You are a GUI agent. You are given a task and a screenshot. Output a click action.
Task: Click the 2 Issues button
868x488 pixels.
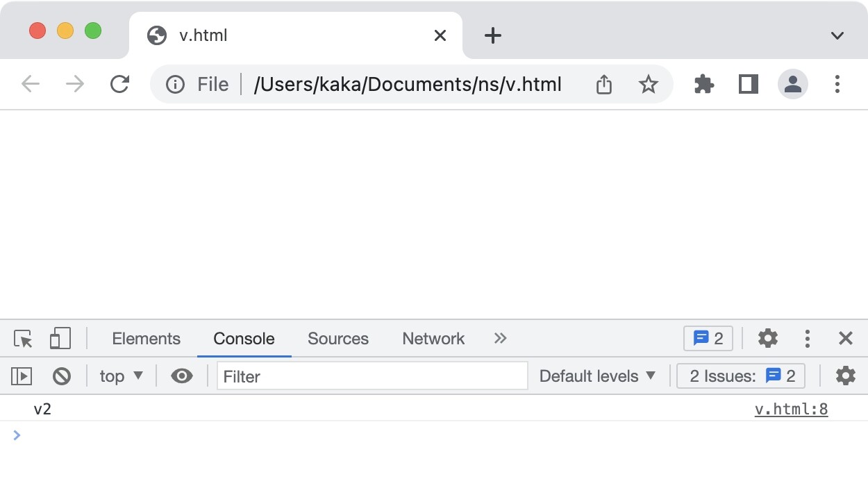(x=742, y=376)
